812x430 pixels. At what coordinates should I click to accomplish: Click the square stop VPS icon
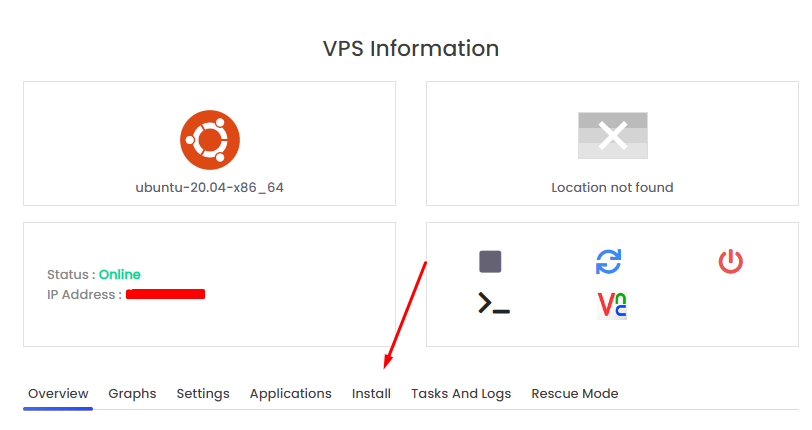[x=490, y=261]
